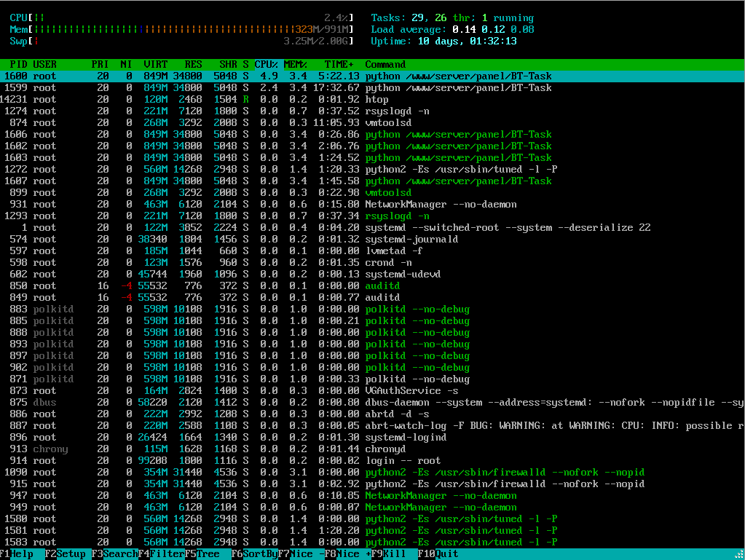Open F3 Search in the bottom bar
745x560 pixels.
point(114,554)
